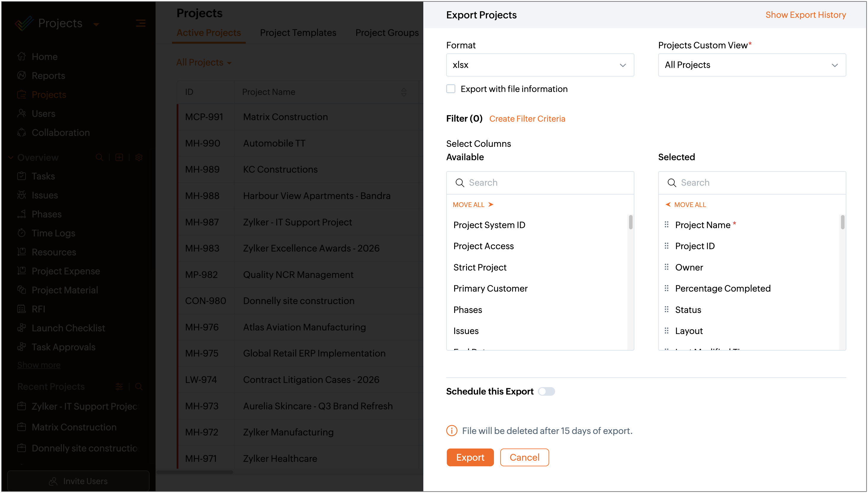Cancel the export dialog

[x=524, y=457]
